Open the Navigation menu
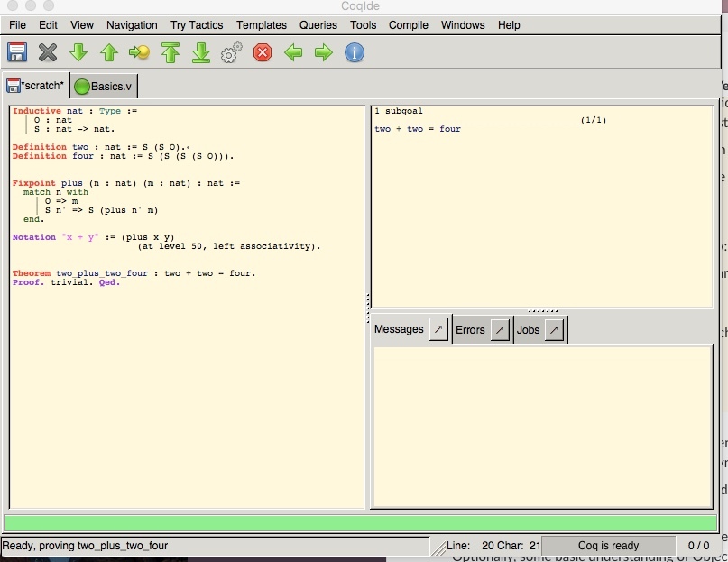The width and height of the screenshot is (728, 562). pos(132,25)
